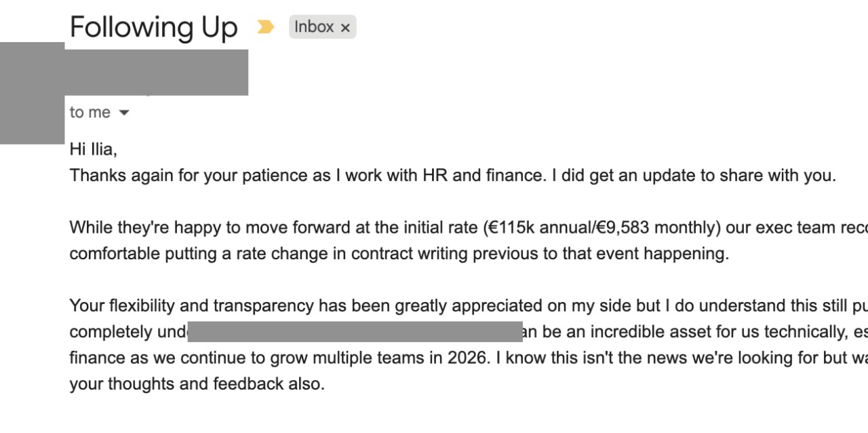868x433 pixels.
Task: Click the Inbox label chip
Action: click(322, 27)
